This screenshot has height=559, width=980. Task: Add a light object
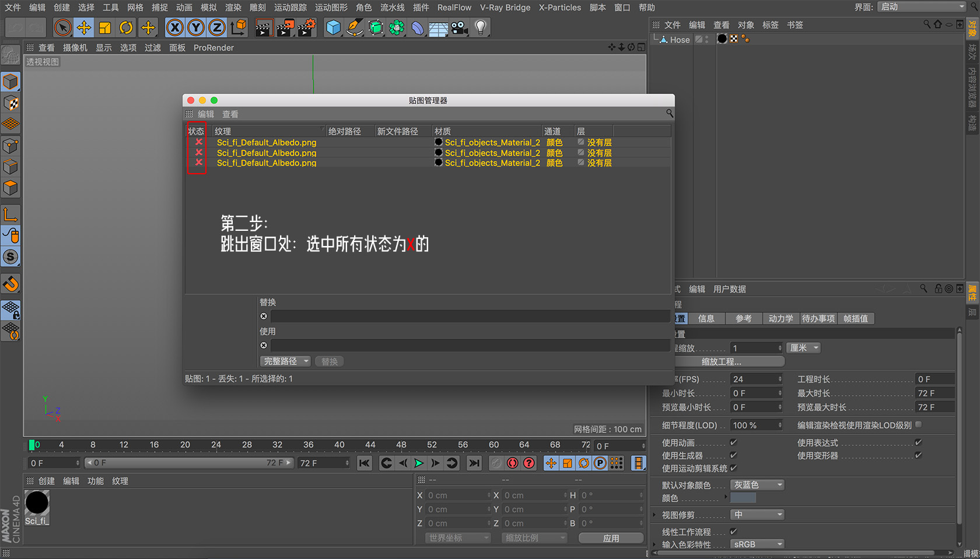coord(481,27)
